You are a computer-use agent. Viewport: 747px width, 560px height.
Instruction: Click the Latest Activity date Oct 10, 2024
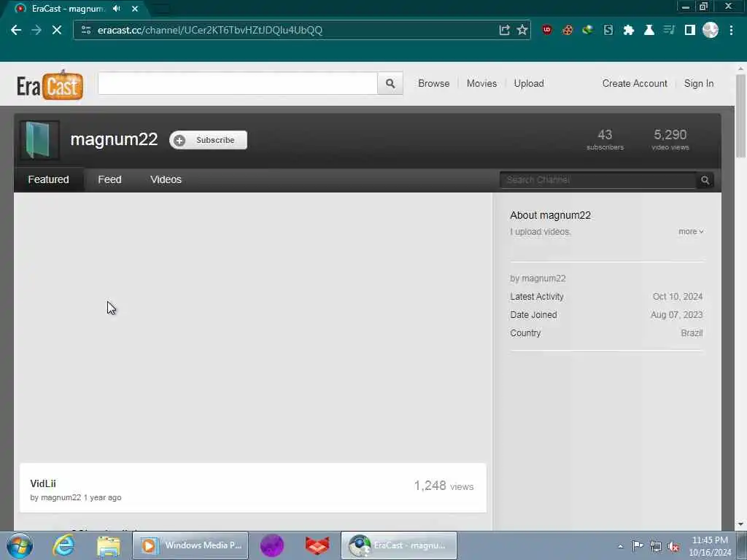[678, 297]
